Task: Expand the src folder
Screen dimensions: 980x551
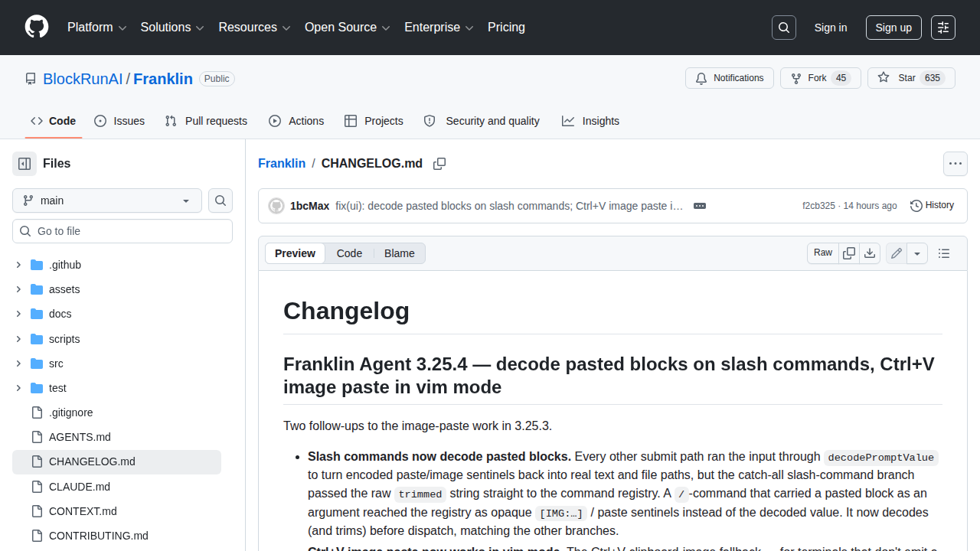Action: point(18,364)
